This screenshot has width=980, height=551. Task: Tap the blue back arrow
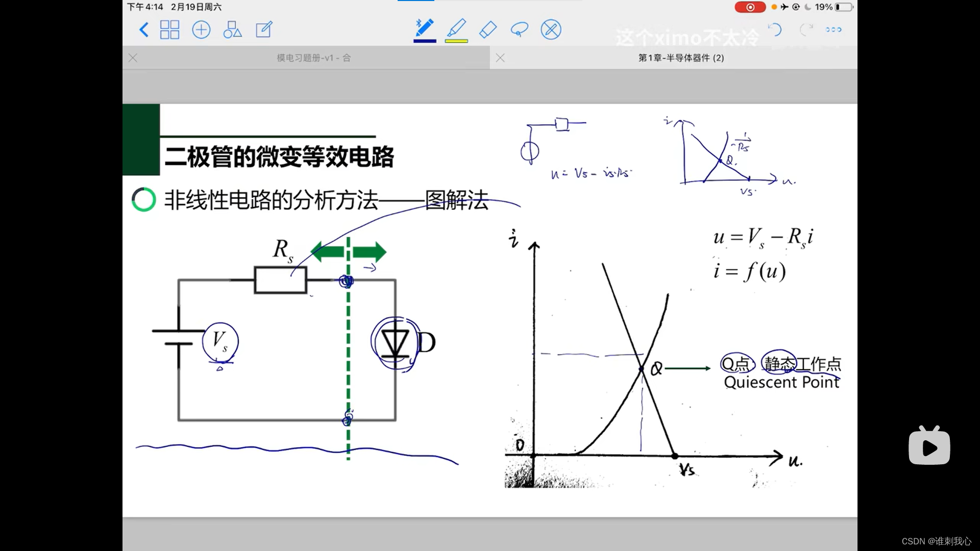tap(144, 30)
